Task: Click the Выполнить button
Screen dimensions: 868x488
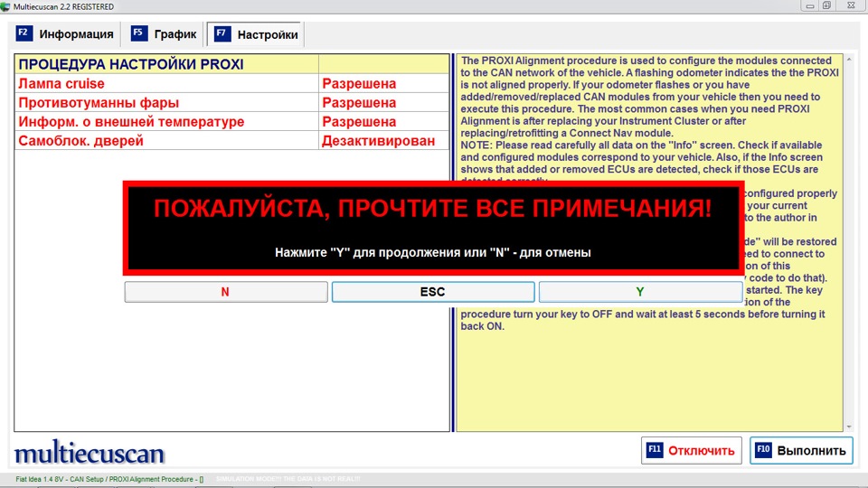Action: point(801,450)
